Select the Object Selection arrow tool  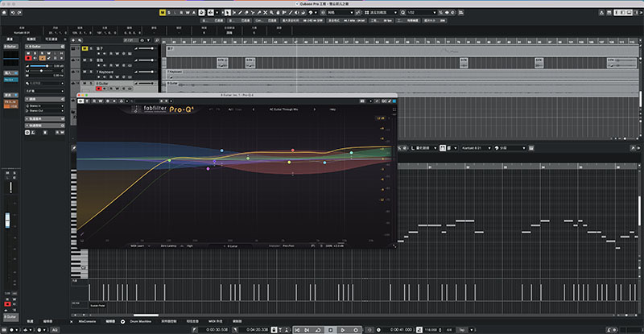click(227, 12)
